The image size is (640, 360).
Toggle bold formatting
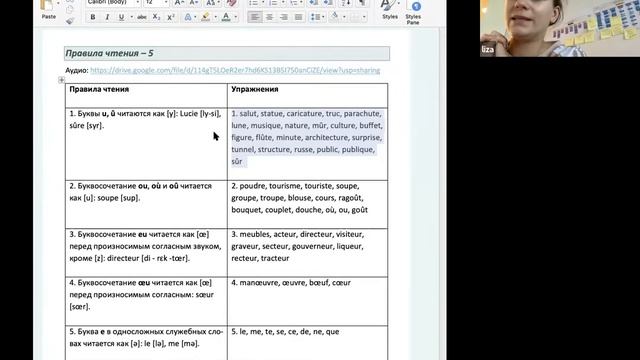tap(93, 17)
